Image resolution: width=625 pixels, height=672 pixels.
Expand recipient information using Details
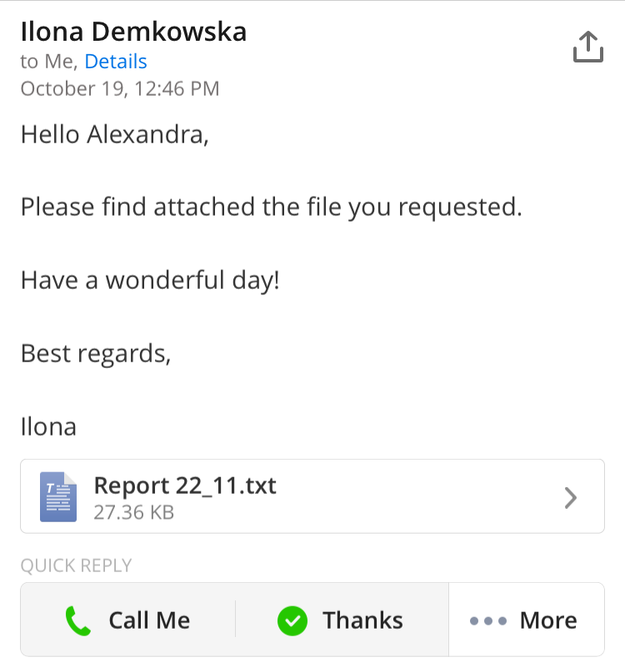click(116, 62)
